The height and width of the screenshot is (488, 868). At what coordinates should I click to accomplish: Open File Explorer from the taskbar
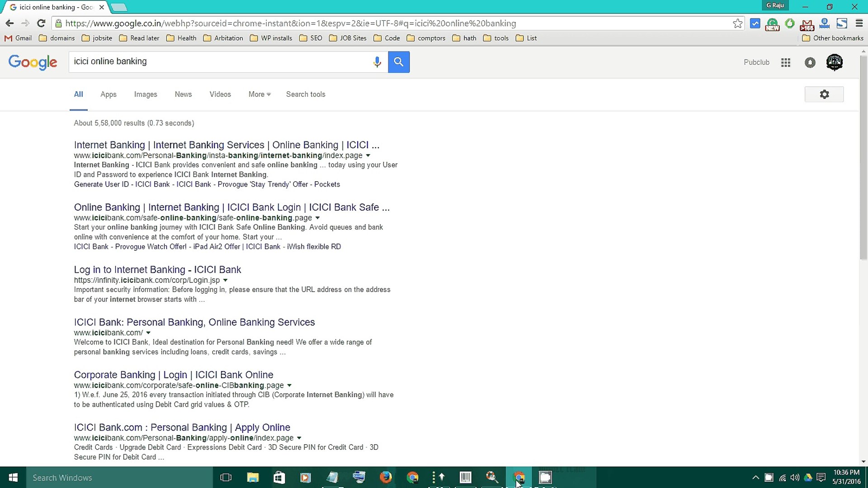coord(252,478)
